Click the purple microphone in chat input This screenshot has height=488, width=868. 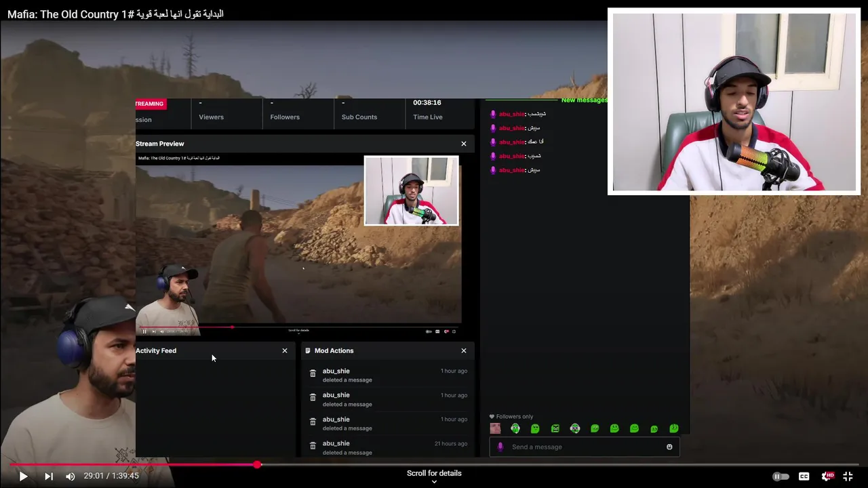(500, 447)
